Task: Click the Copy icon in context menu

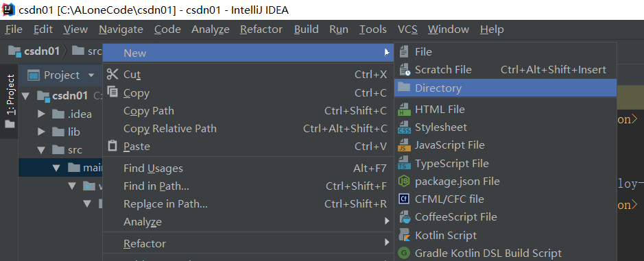Action: 112,92
